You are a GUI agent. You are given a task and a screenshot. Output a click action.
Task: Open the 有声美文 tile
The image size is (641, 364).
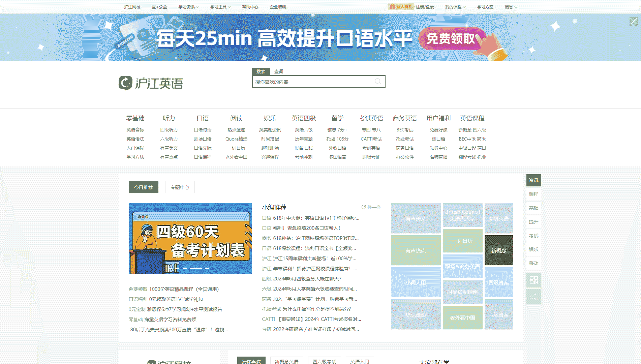pyautogui.click(x=416, y=218)
